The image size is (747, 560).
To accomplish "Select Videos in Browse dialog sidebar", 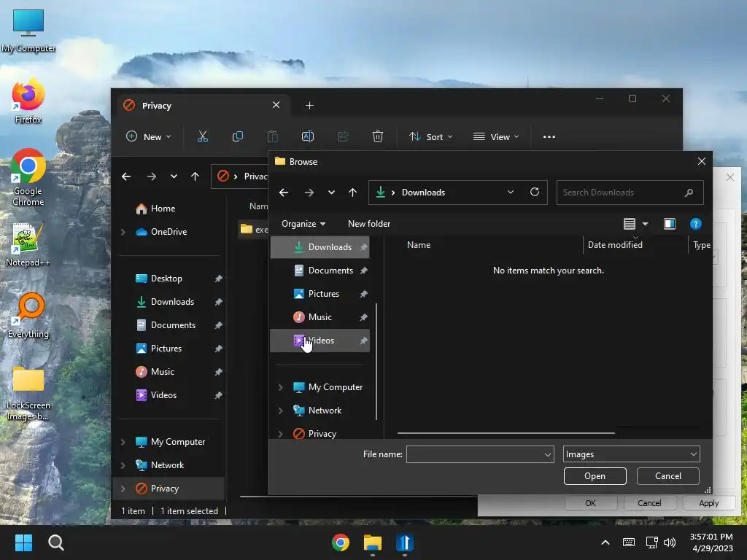I will (x=320, y=341).
